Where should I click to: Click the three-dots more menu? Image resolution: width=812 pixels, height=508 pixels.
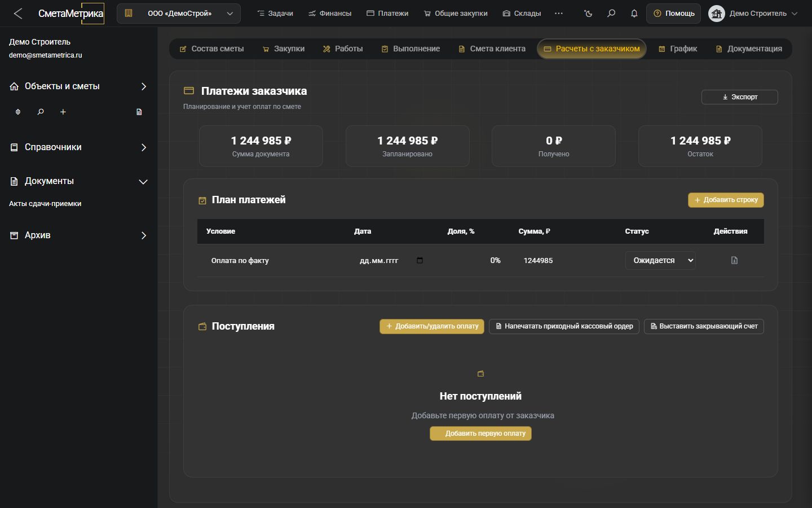pyautogui.click(x=559, y=14)
